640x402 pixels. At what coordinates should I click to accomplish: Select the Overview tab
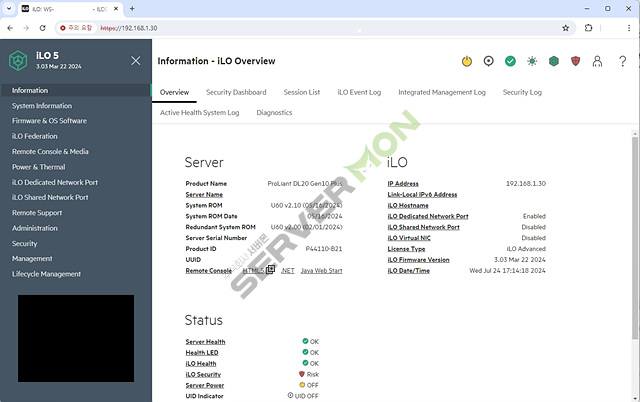[x=174, y=92]
